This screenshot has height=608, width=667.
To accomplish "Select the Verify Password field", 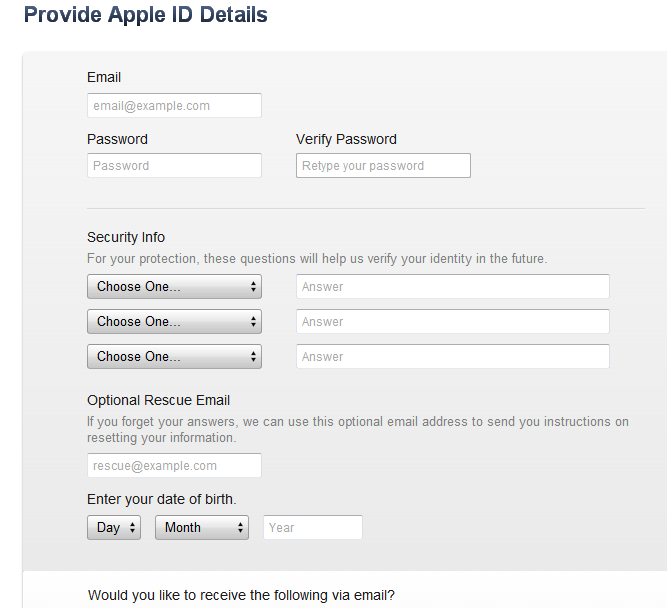I will (383, 166).
